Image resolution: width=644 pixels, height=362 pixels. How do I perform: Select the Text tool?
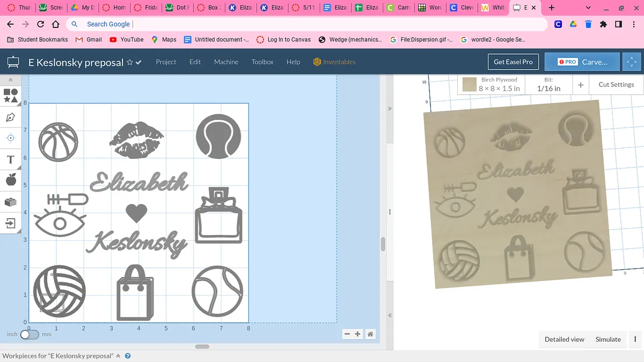pos(11,159)
